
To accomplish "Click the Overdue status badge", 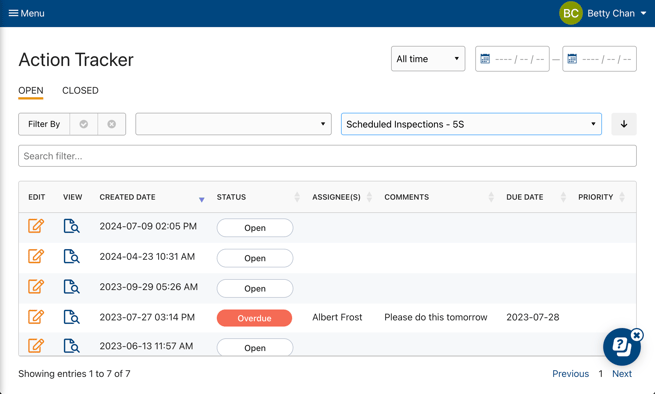I will [254, 318].
